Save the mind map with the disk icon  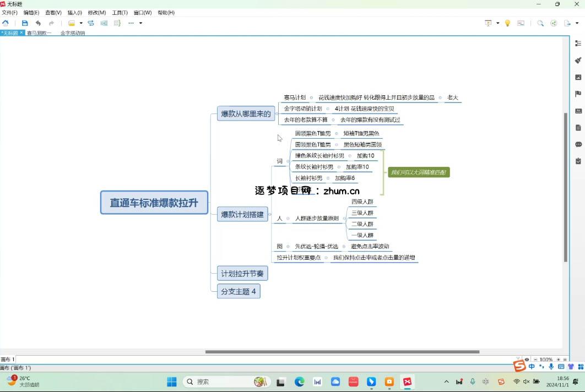click(x=25, y=23)
